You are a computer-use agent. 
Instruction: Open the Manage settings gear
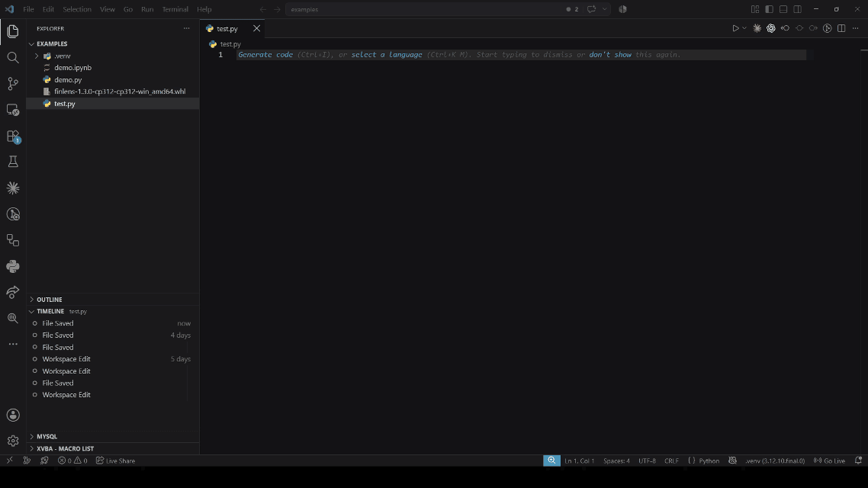pos(13,441)
